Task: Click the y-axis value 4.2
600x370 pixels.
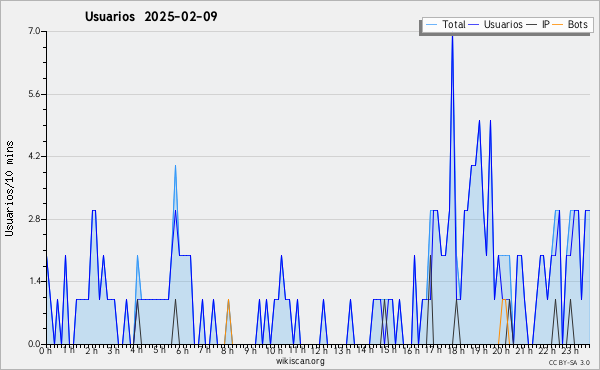Action: click(34, 156)
